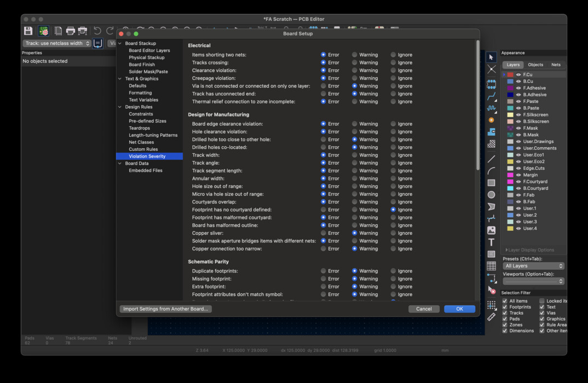588x383 pixels.
Task: Uncheck Zones in Selection Filter
Action: (x=505, y=325)
